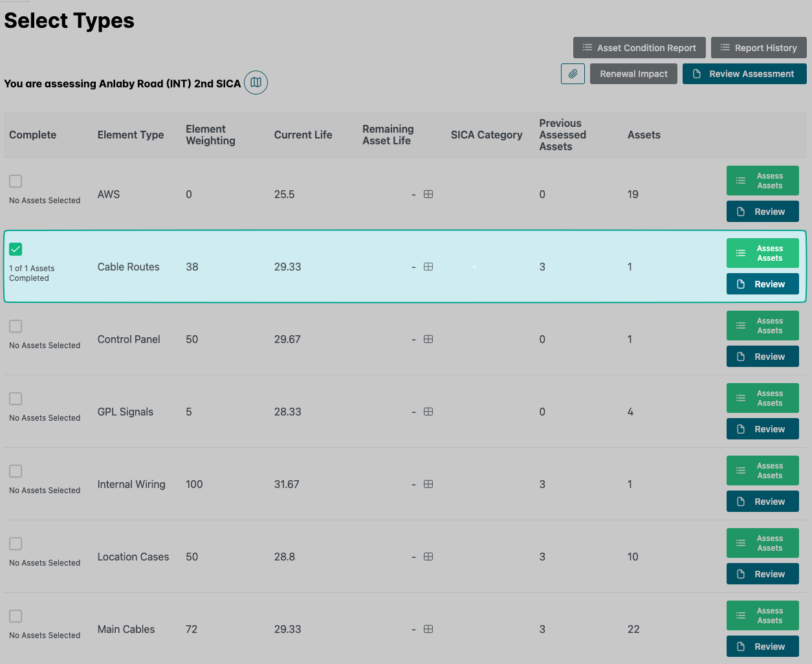Select the Main Cables row
This screenshot has height=664, width=812.
click(x=126, y=629)
